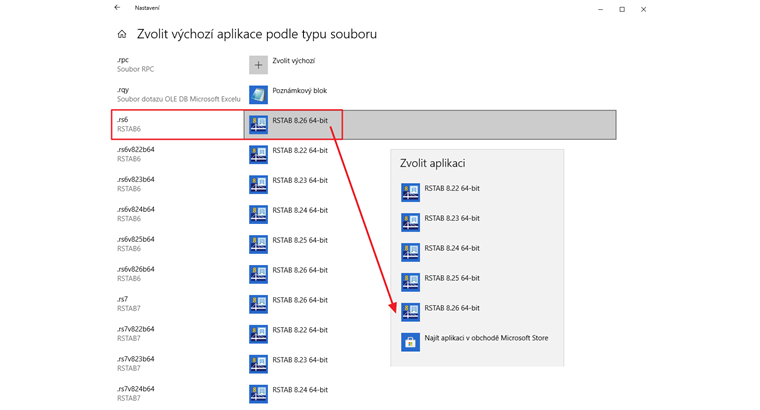
Task: Click the RSTAB icon in the .rs6v825b64 row
Action: pos(258,244)
